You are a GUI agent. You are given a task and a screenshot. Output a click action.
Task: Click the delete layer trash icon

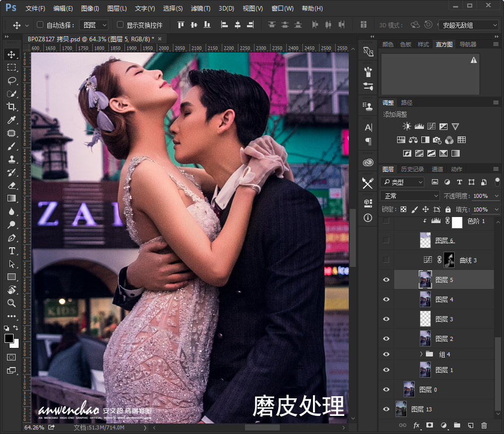point(484,425)
